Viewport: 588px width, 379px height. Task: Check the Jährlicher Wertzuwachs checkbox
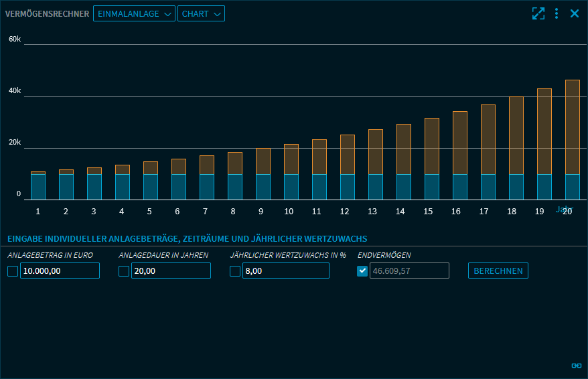point(235,271)
